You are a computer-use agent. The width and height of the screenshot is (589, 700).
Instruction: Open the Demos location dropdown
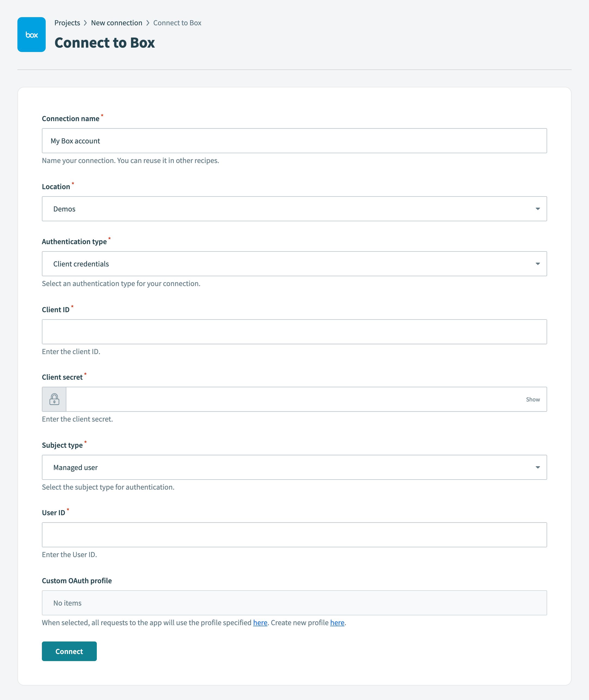[294, 209]
